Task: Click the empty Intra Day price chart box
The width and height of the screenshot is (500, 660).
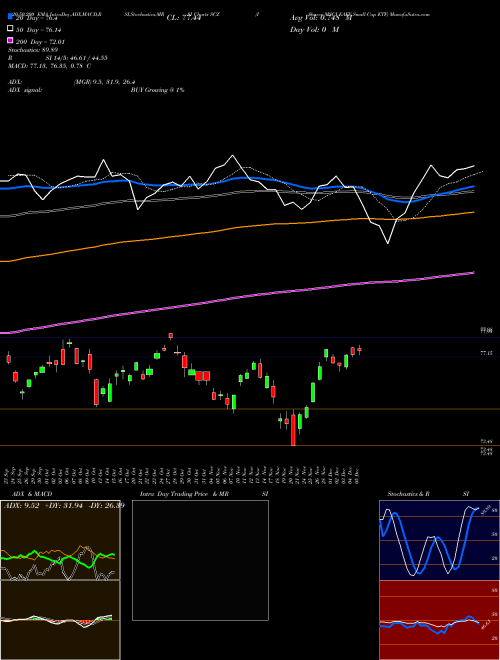Action: (200, 560)
